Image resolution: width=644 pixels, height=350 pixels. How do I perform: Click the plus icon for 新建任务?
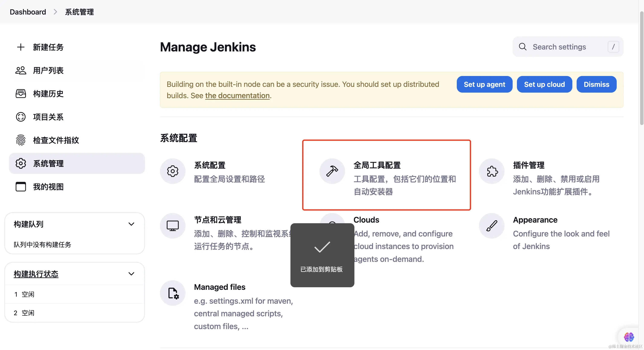pyautogui.click(x=21, y=47)
